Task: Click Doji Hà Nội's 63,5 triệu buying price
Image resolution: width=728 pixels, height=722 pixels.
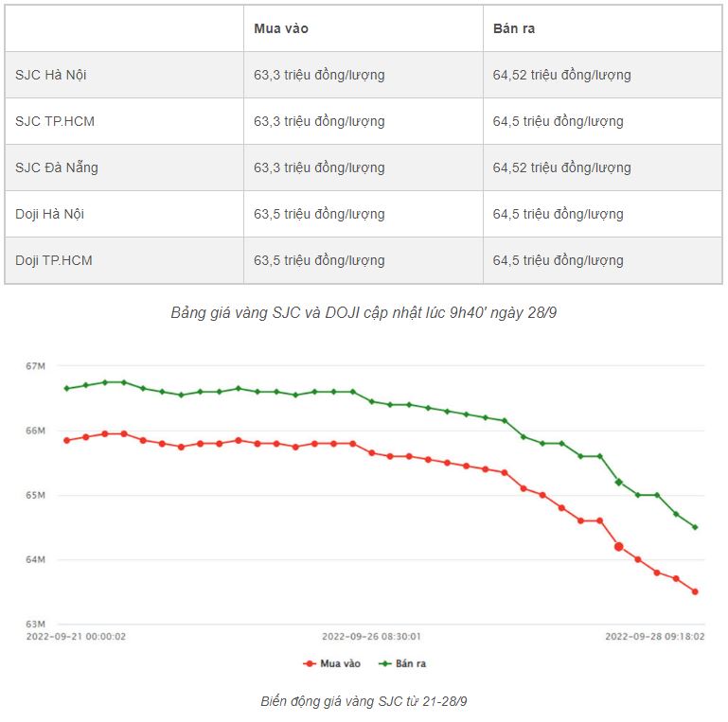Action: (319, 214)
